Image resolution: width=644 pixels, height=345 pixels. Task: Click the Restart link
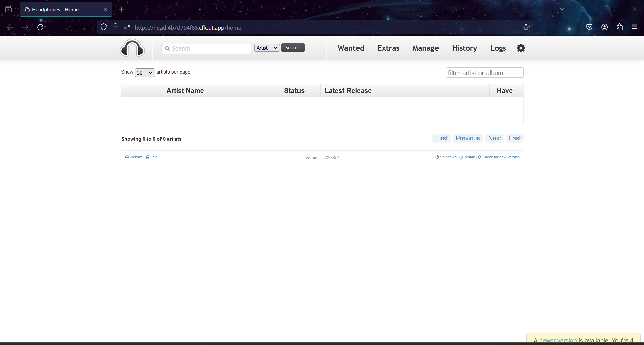point(467,157)
